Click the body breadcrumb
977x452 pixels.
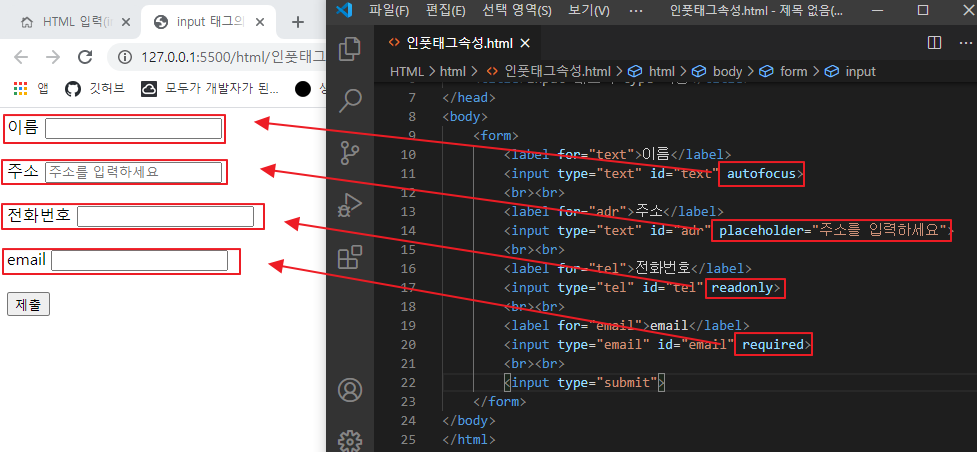tap(718, 72)
